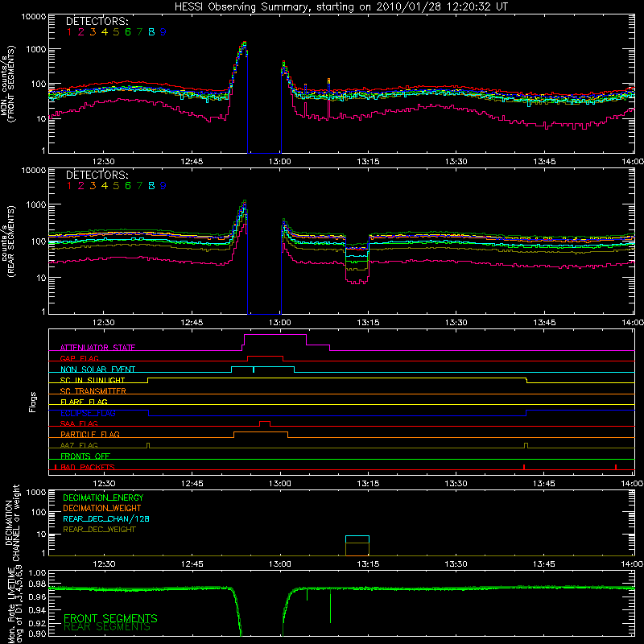The image size is (644, 644).
Task: Click the DECIMATION_WEIGHT legend entry
Action: 102,508
